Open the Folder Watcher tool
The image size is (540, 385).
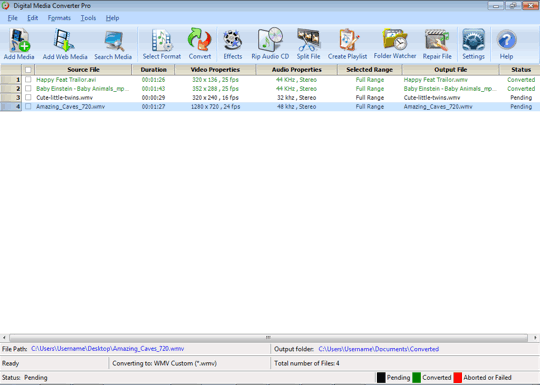click(x=395, y=44)
